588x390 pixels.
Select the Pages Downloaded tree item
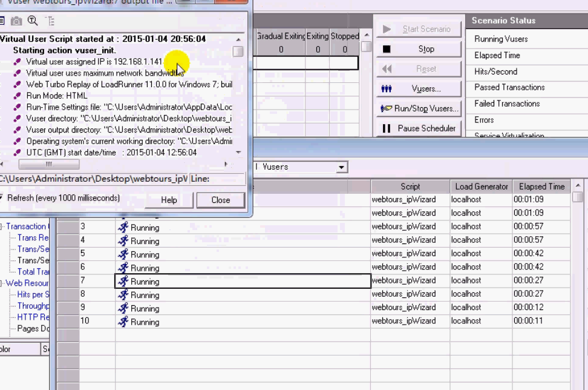pyautogui.click(x=33, y=328)
